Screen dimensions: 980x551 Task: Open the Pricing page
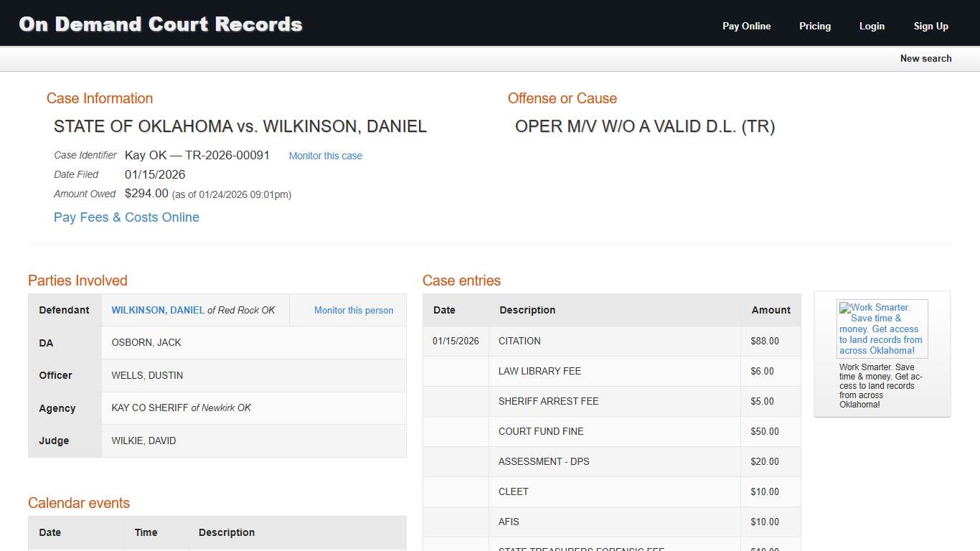[814, 26]
